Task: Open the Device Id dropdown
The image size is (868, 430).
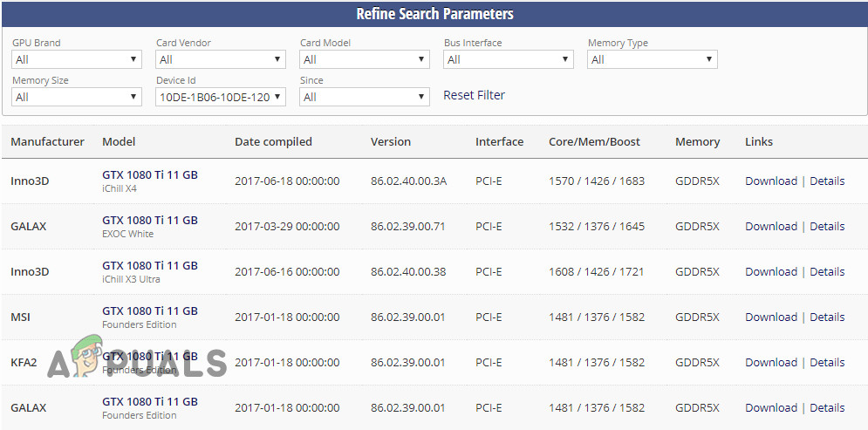Action: pos(221,97)
